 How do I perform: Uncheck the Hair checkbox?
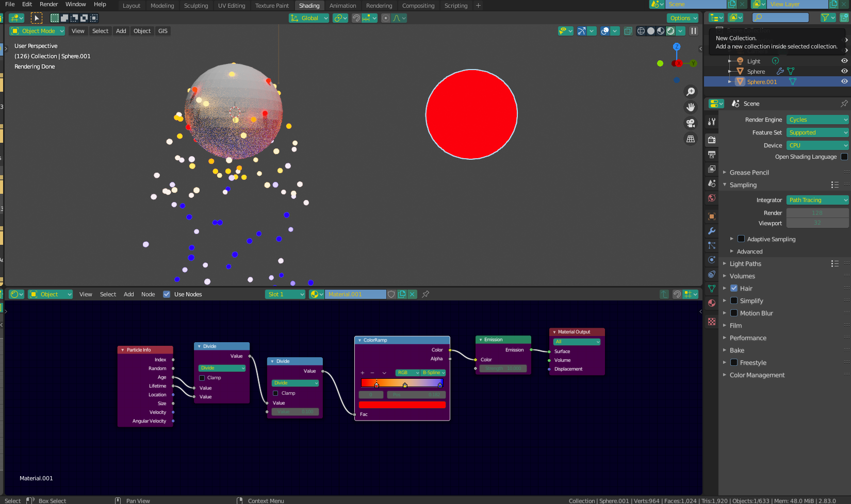[x=734, y=288]
